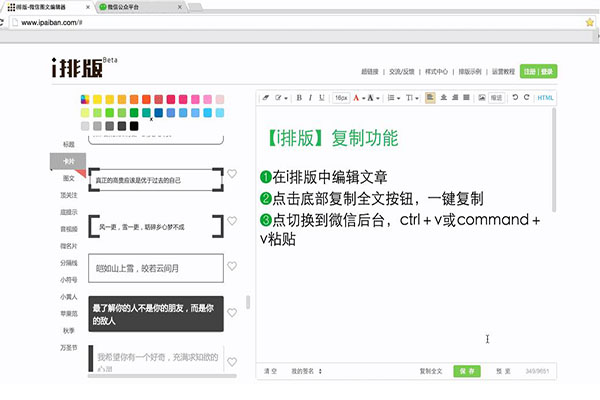This screenshot has height=400, width=600.
Task: Apply italic formatting with the I icon
Action: (310, 98)
